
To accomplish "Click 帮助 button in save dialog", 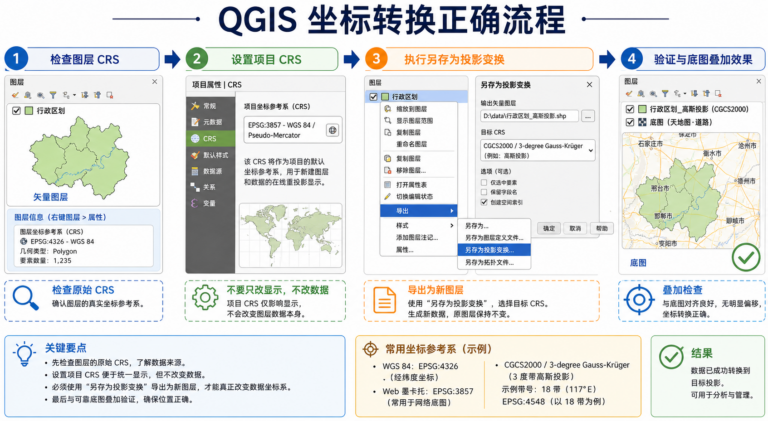I will pyautogui.click(x=601, y=228).
